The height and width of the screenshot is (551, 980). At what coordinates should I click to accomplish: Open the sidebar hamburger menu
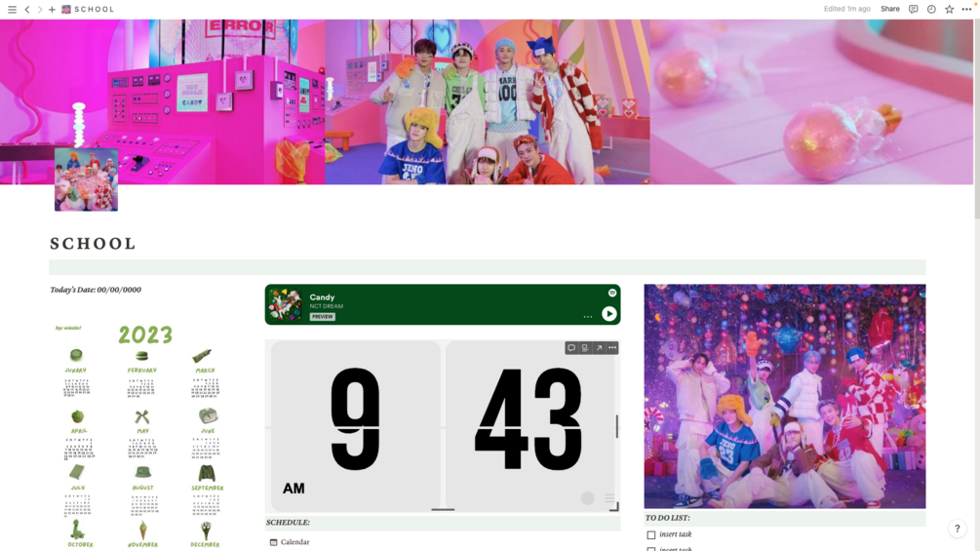click(12, 10)
